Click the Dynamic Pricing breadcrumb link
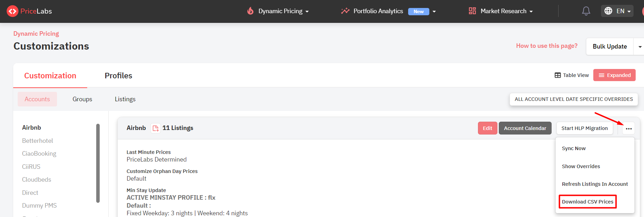This screenshot has height=217, width=644. point(36,34)
